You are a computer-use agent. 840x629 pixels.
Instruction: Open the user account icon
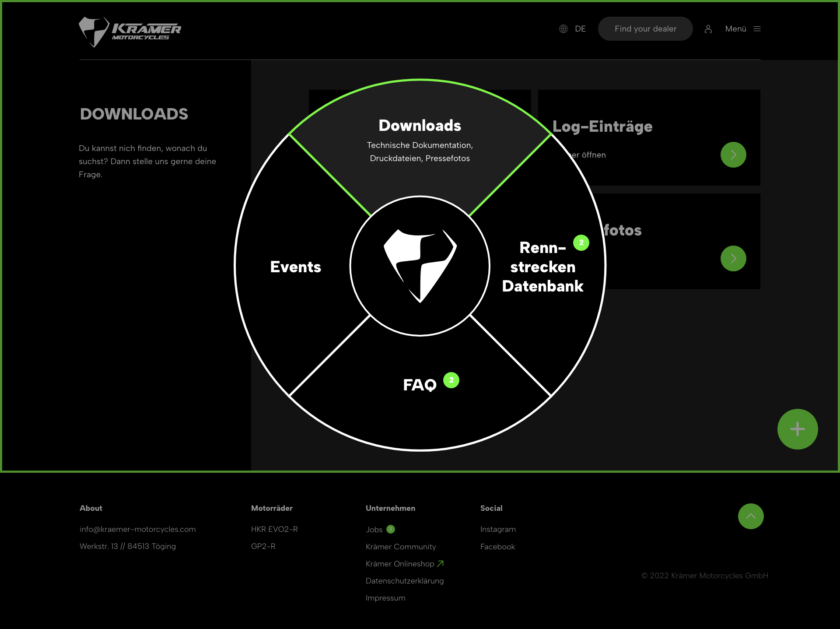click(x=708, y=29)
